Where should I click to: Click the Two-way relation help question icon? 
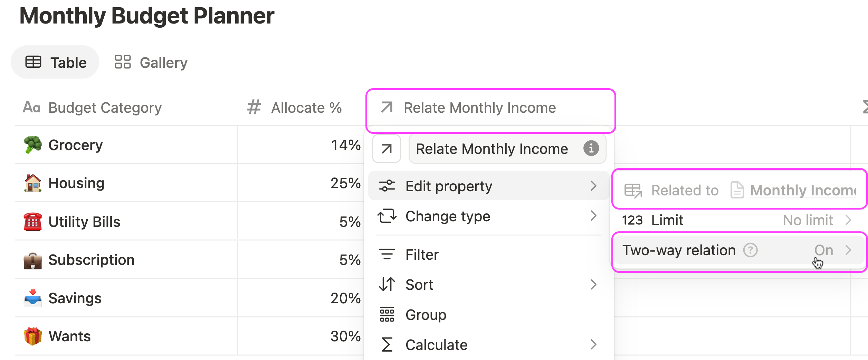tap(750, 250)
